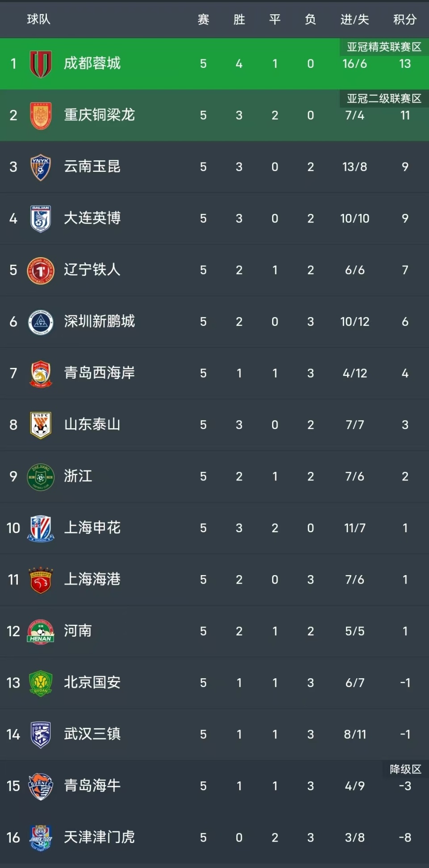
Task: Click the Liaoning Tieren (辽宁铁人) round logo
Action: click(x=41, y=270)
